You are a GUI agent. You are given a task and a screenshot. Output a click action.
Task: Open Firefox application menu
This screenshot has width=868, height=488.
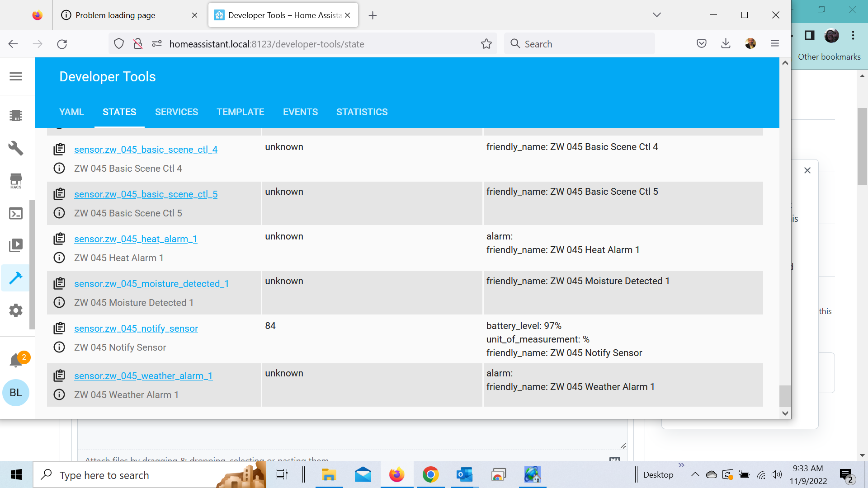pyautogui.click(x=775, y=44)
